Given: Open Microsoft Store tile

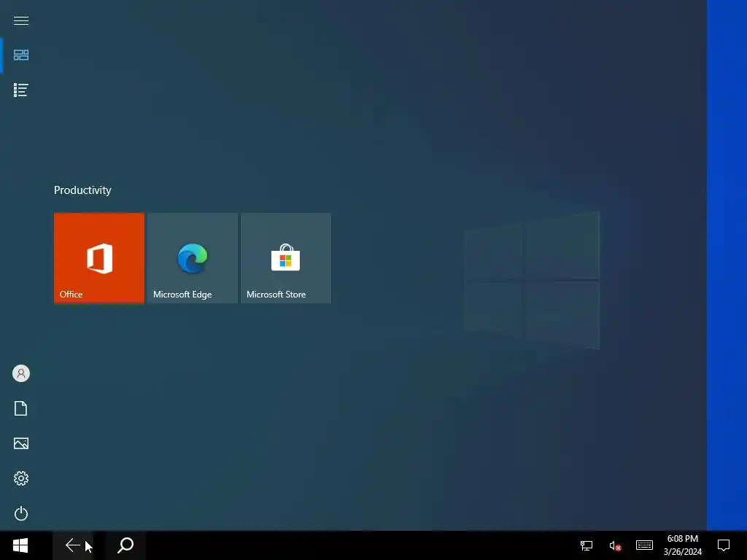Looking at the screenshot, I should [286, 258].
